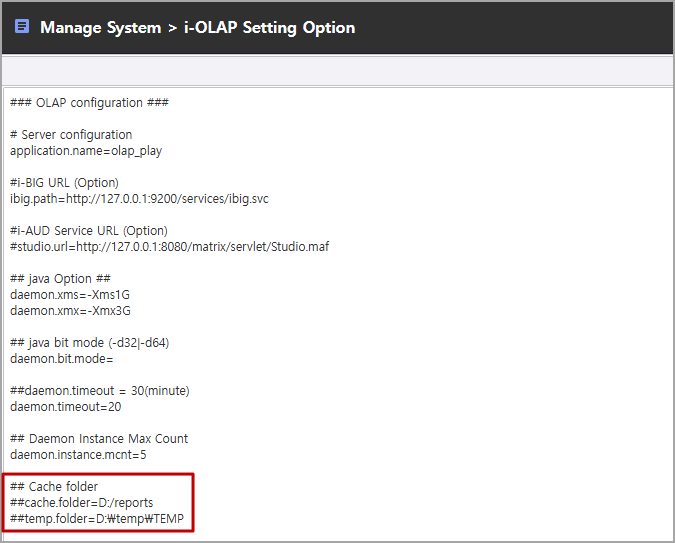Click the '## java bit mode (-d32|-d64)' comment
675x543 pixels.
click(90, 343)
